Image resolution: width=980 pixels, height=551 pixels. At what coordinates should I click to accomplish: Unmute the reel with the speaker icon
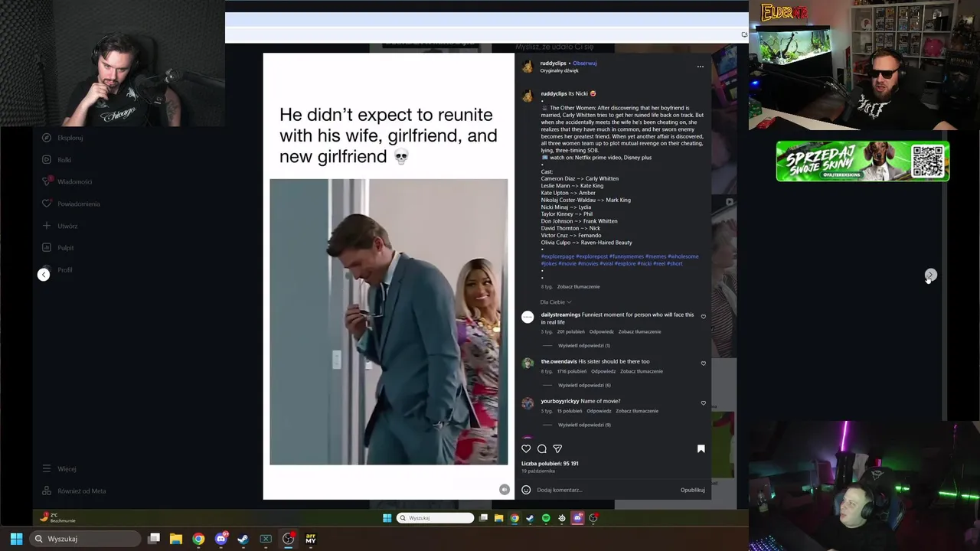click(504, 490)
